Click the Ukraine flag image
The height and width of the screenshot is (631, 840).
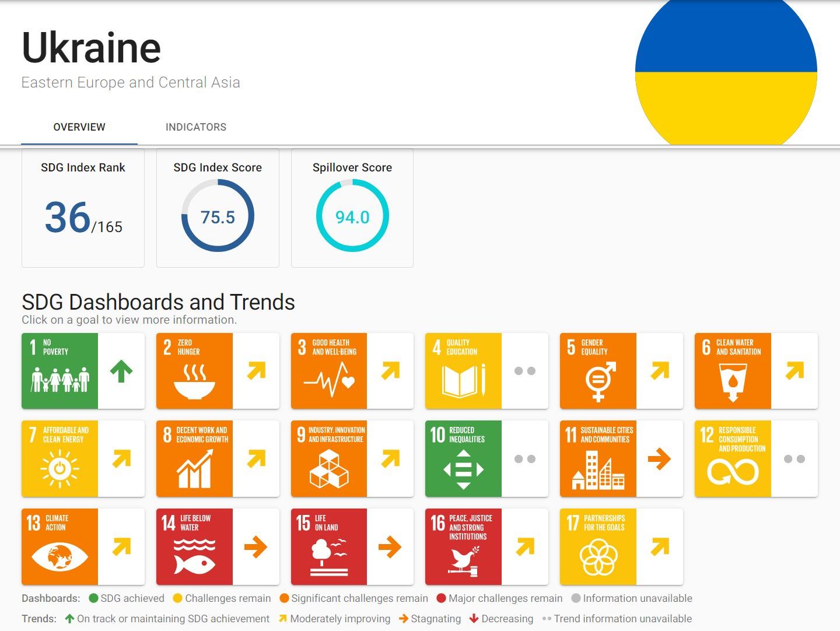(726, 72)
